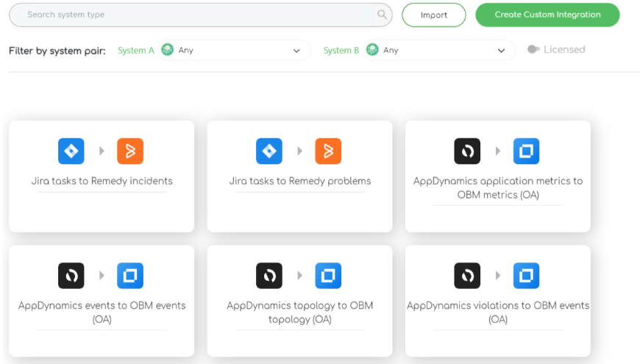The width and height of the screenshot is (640, 364).
Task: Toggle the Licensed switch
Action: pyautogui.click(x=533, y=49)
